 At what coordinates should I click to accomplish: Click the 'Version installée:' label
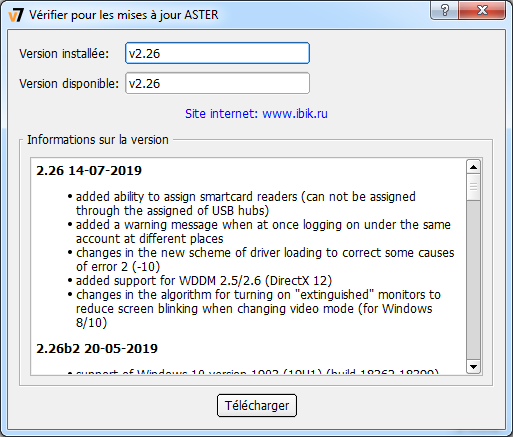pos(64,54)
